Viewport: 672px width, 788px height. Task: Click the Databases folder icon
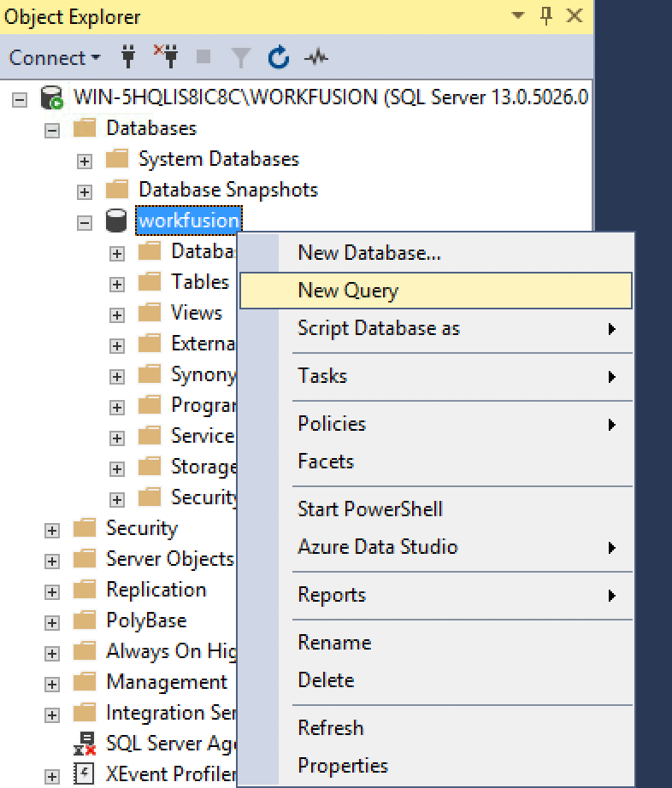(x=85, y=127)
